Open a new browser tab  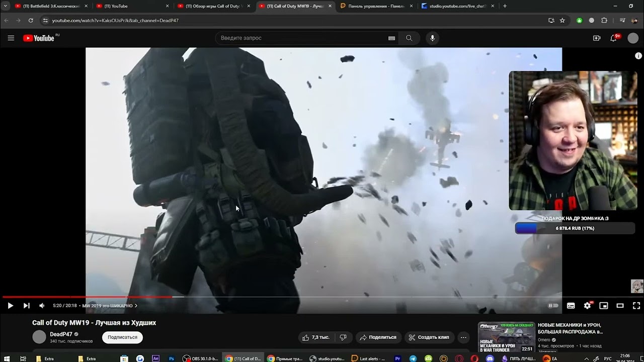pyautogui.click(x=505, y=6)
